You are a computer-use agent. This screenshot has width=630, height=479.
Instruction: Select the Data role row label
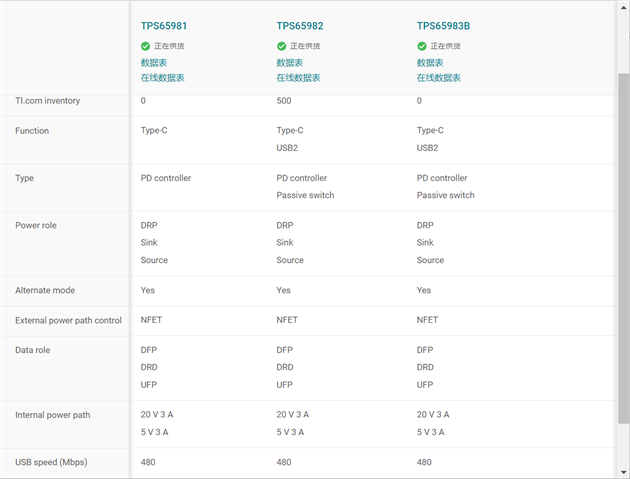pyautogui.click(x=33, y=350)
